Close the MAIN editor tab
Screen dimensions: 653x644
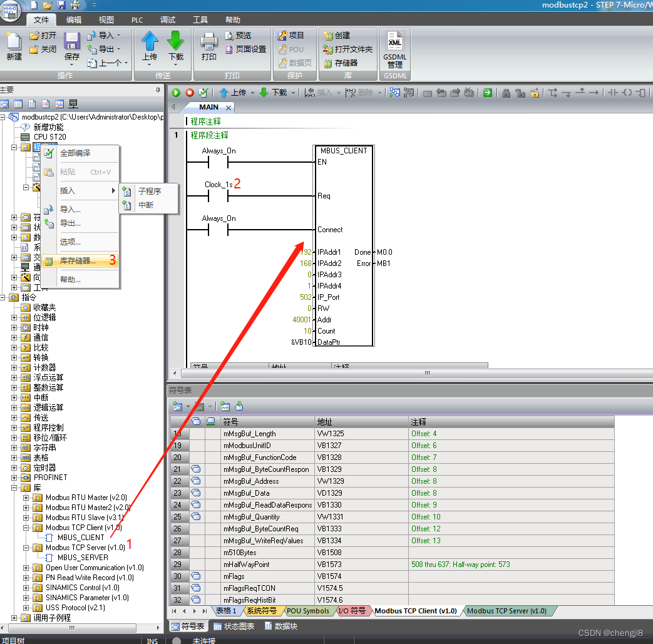229,108
